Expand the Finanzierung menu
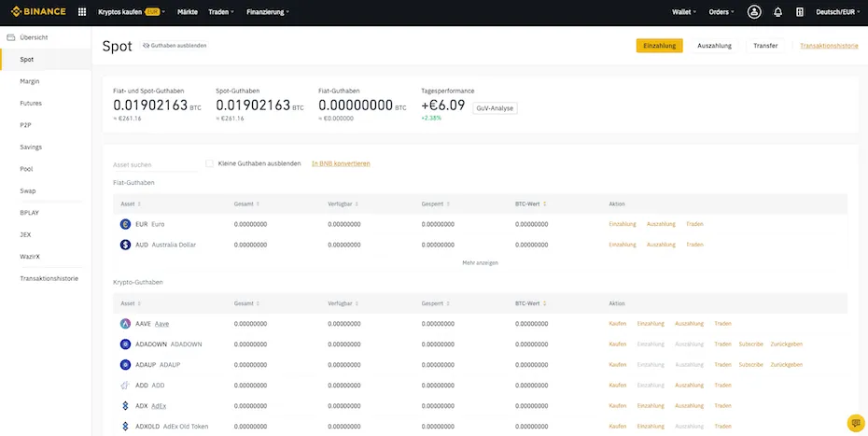Viewport: 868px width, 436px height. click(267, 11)
